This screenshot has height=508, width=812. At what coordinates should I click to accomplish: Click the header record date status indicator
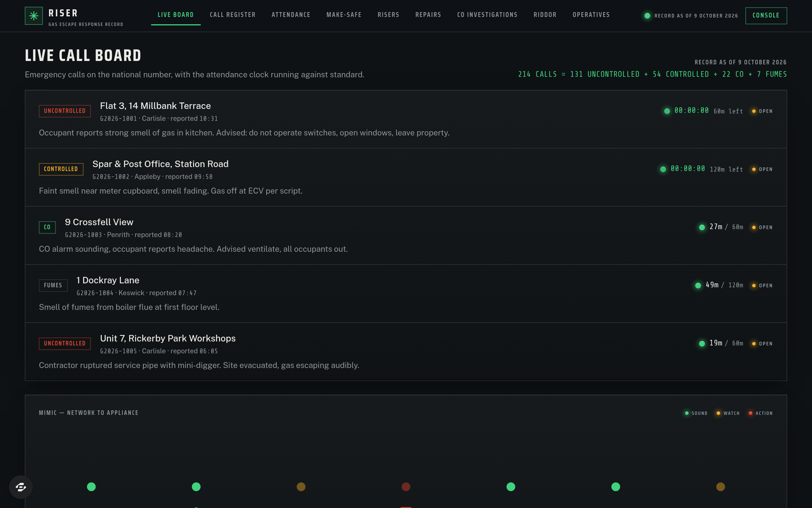point(691,16)
